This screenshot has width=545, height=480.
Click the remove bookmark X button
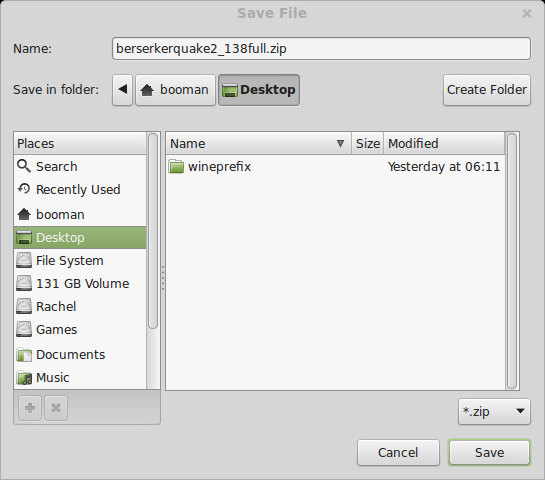point(56,408)
